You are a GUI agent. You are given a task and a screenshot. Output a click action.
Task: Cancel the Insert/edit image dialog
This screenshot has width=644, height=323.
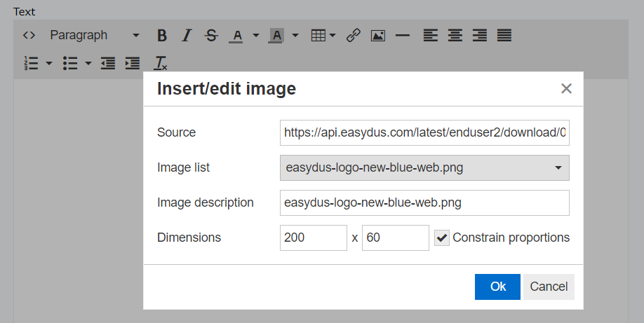click(549, 287)
